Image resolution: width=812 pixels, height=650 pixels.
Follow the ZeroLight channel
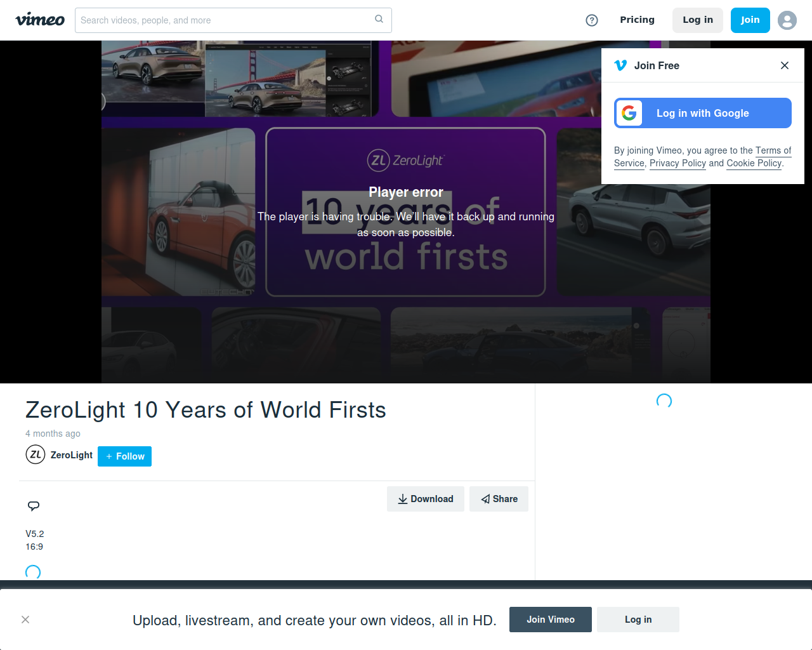124,456
